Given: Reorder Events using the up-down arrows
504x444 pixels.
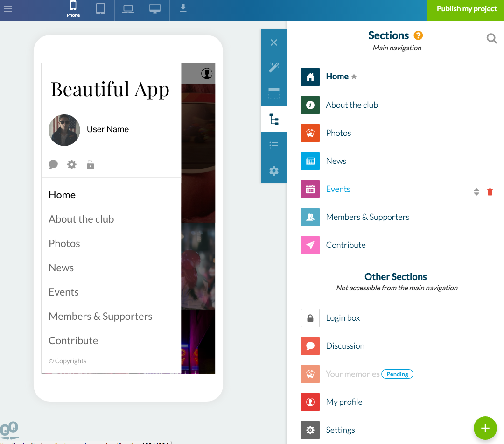Looking at the screenshot, I should (x=476, y=192).
